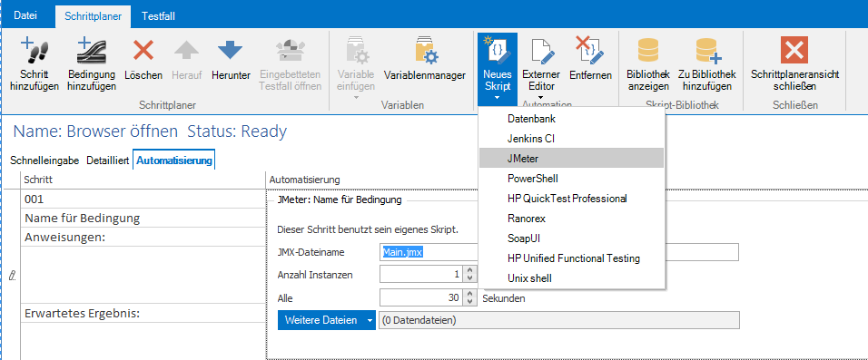Click the Entfernen script icon
This screenshot has height=360, width=868.
(x=590, y=50)
